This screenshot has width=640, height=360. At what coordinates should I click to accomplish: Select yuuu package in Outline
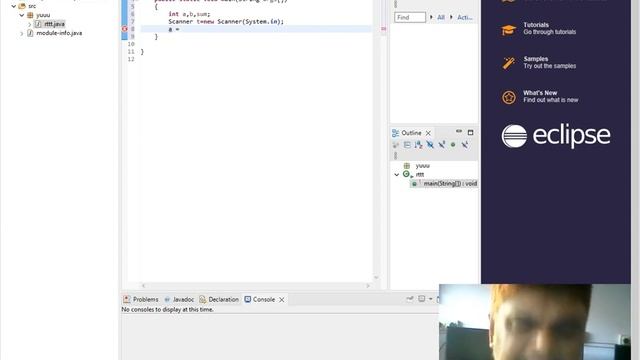(x=422, y=166)
